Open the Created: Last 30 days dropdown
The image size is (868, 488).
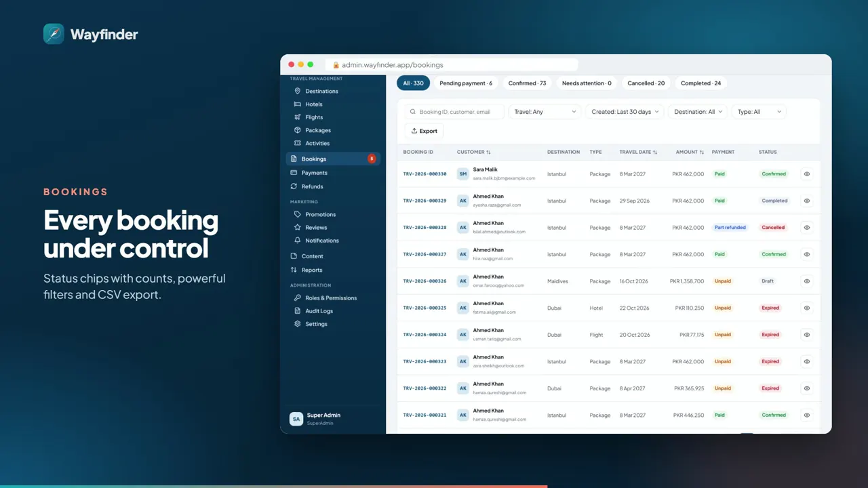pos(625,112)
